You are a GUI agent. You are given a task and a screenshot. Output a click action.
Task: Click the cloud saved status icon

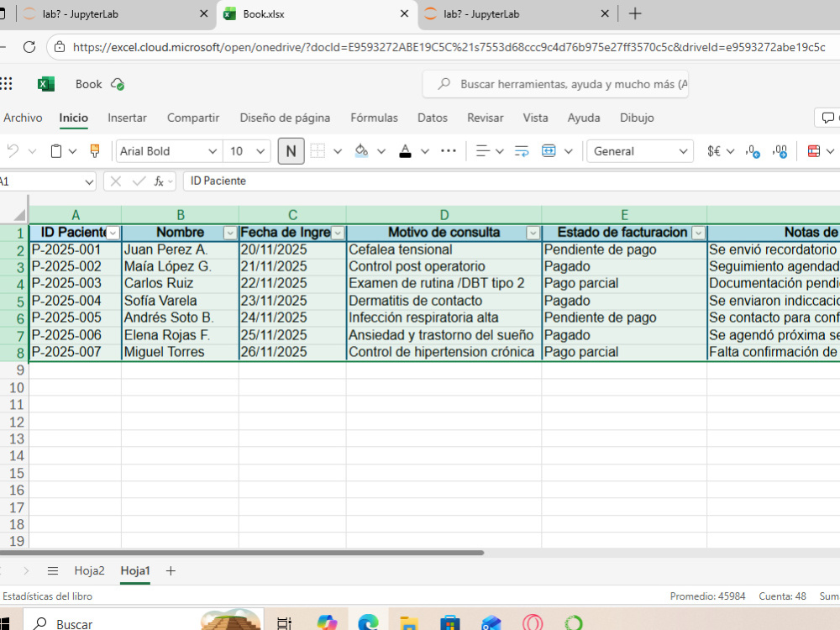click(x=118, y=84)
